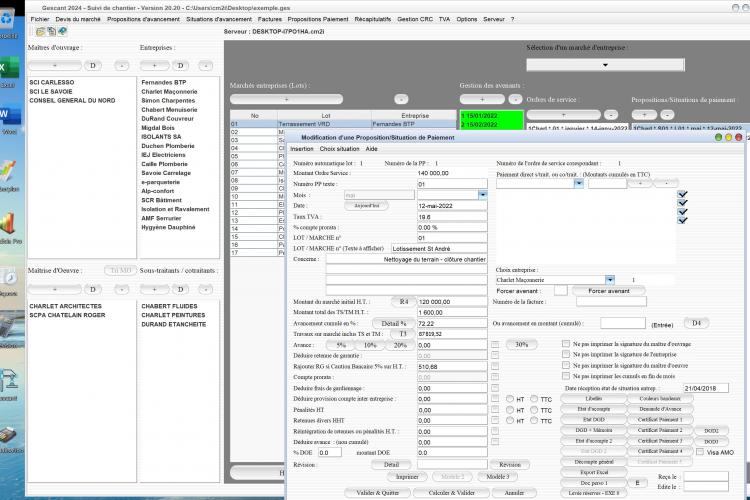Click the Certificat Paiement 1 button

pyautogui.click(x=660, y=420)
